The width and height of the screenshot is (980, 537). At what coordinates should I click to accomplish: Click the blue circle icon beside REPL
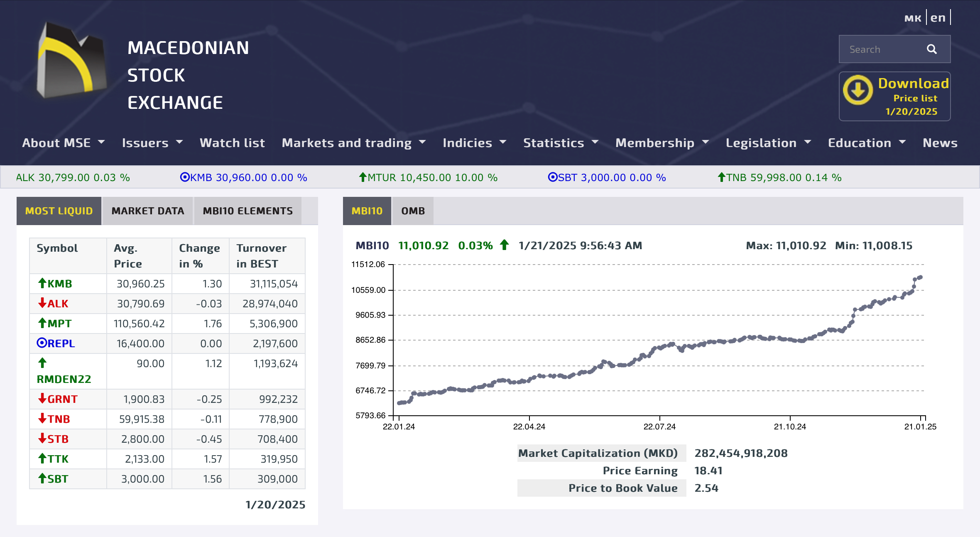coord(42,343)
